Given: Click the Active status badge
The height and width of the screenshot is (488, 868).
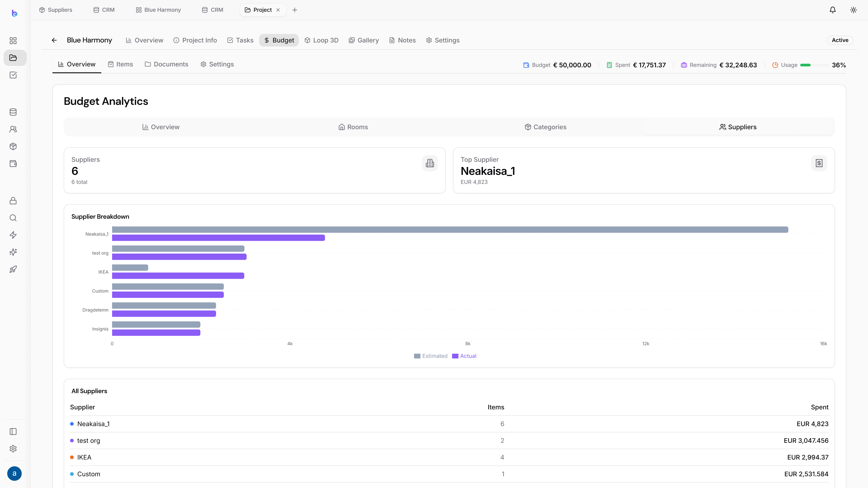Looking at the screenshot, I should click(x=840, y=40).
